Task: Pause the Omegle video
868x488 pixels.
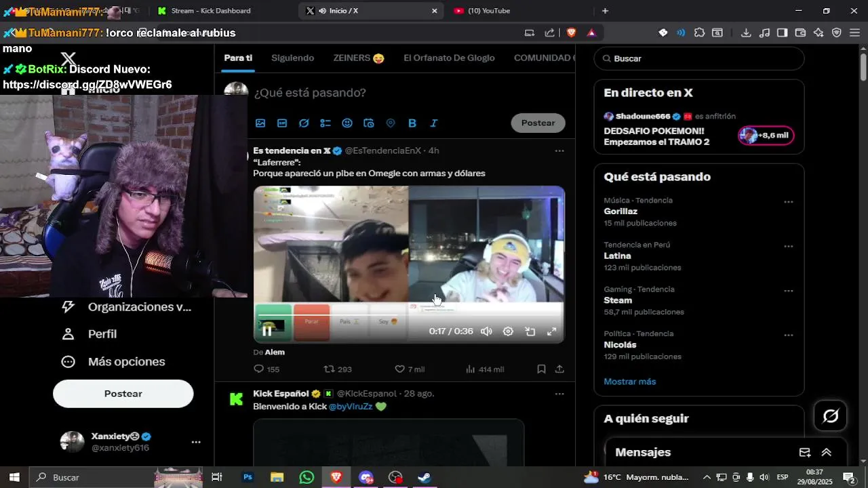Action: coord(267,331)
